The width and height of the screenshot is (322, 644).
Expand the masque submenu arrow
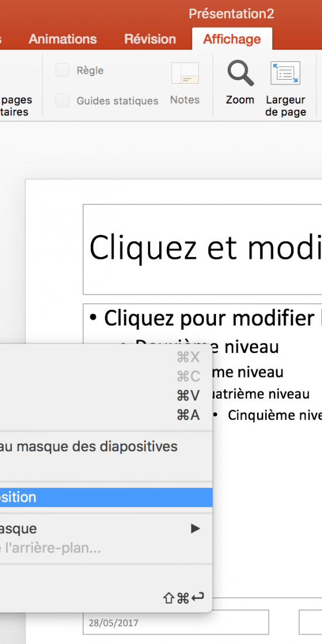coord(196,528)
